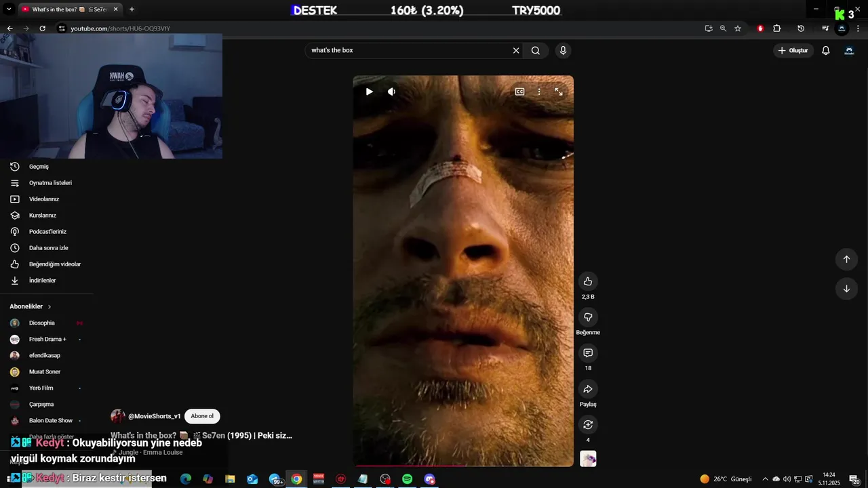This screenshot has height=488, width=868.
Task: Clear the YouTube search box text
Action: [x=516, y=50]
